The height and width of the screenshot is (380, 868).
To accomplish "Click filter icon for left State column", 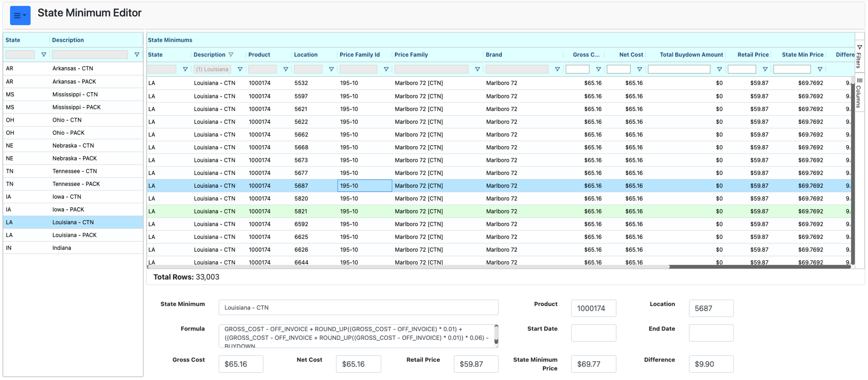I will coord(43,55).
